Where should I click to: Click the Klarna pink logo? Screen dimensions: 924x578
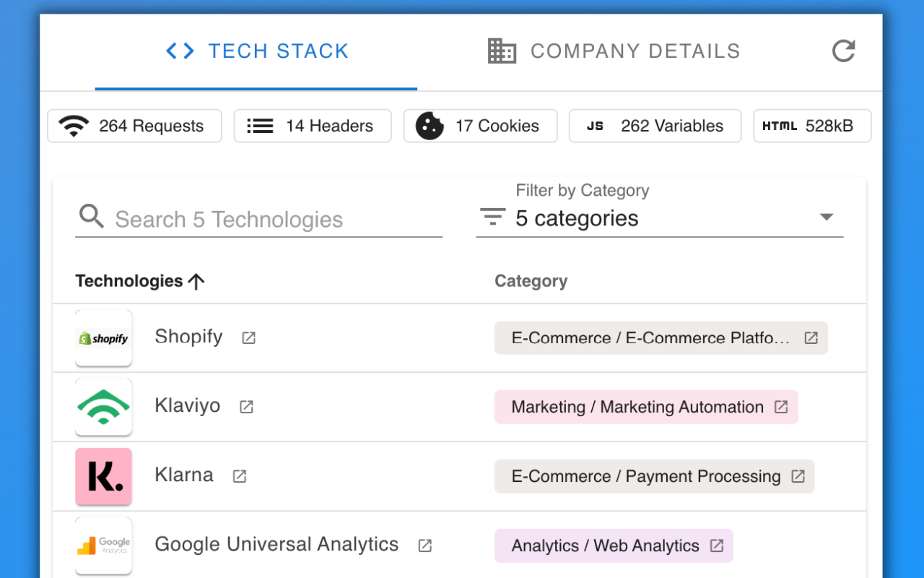pyautogui.click(x=103, y=476)
